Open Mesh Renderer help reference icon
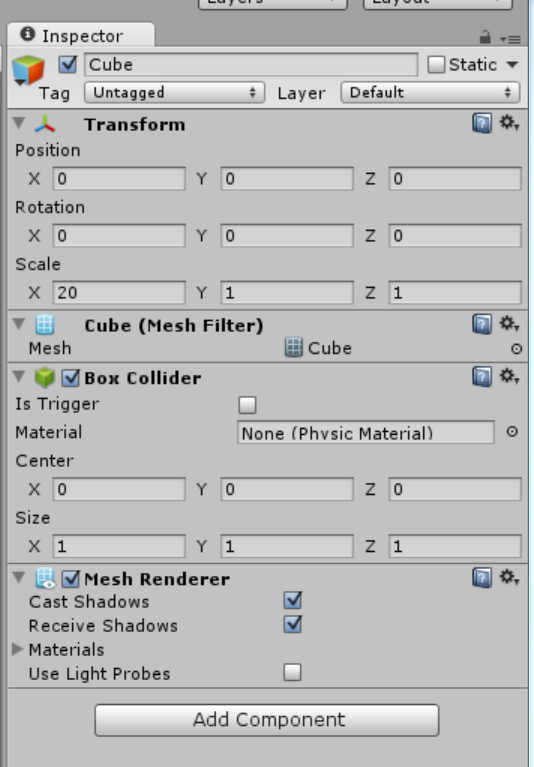This screenshot has height=767, width=534. pos(482,578)
